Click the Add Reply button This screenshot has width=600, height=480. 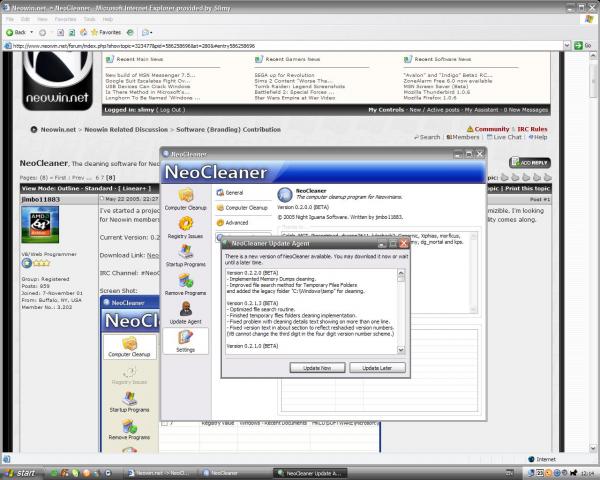click(x=530, y=163)
